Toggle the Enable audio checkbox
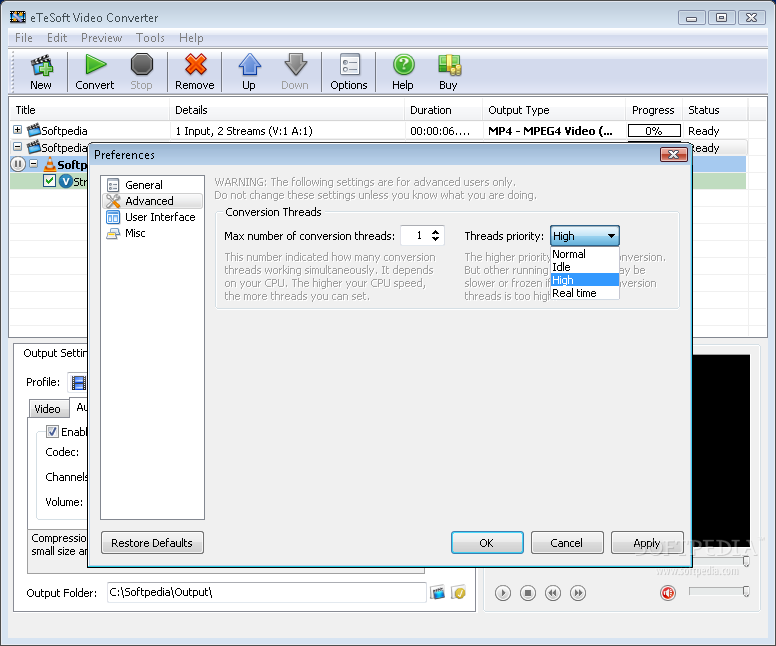 [52, 432]
